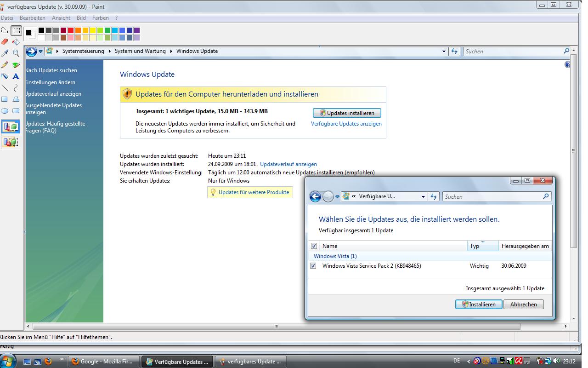Open the Windows Start menu
The height and width of the screenshot is (368, 588).
tap(8, 361)
